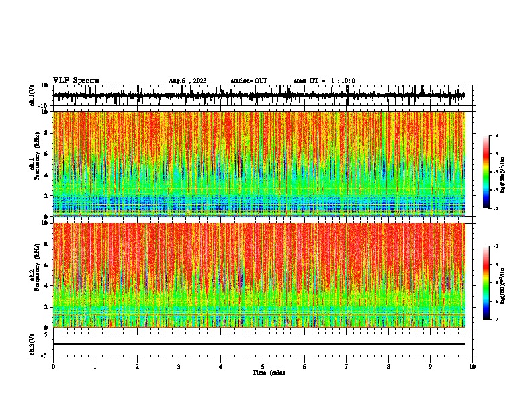Click the time axis tick label "9"

[x=430, y=367]
